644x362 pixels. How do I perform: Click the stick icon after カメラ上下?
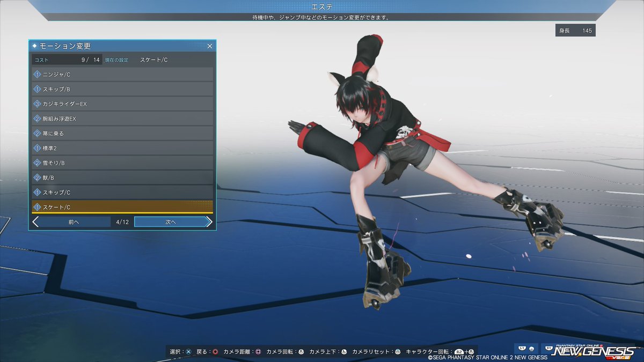pyautogui.click(x=344, y=352)
